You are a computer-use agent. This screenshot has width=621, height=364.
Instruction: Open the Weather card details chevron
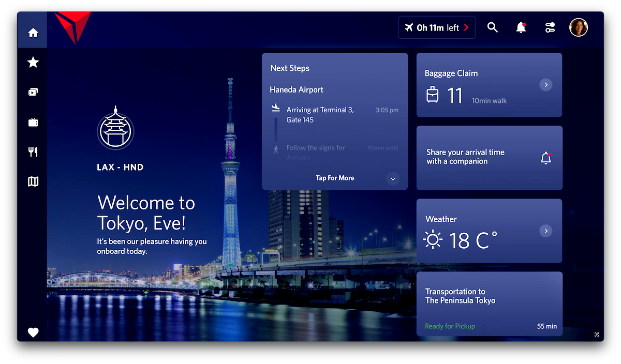coord(545,231)
